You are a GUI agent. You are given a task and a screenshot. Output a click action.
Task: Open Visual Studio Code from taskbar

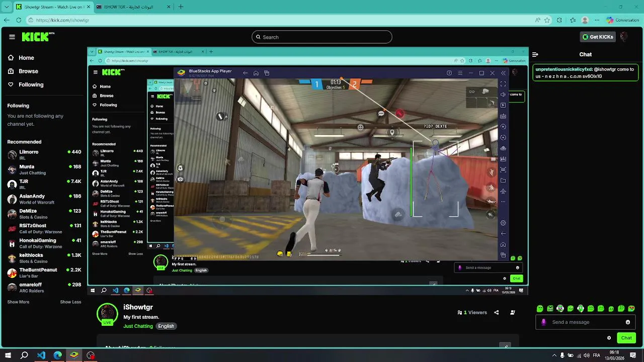[41, 355]
